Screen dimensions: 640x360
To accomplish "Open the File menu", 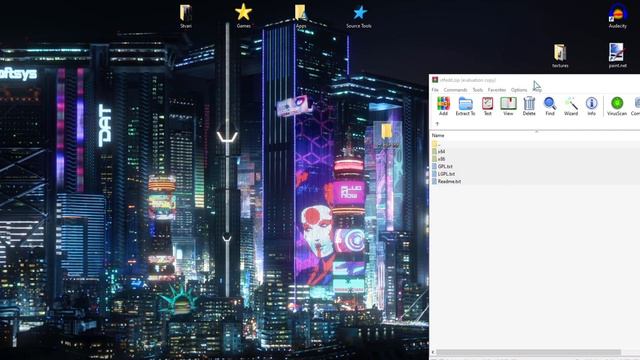I will (x=435, y=90).
